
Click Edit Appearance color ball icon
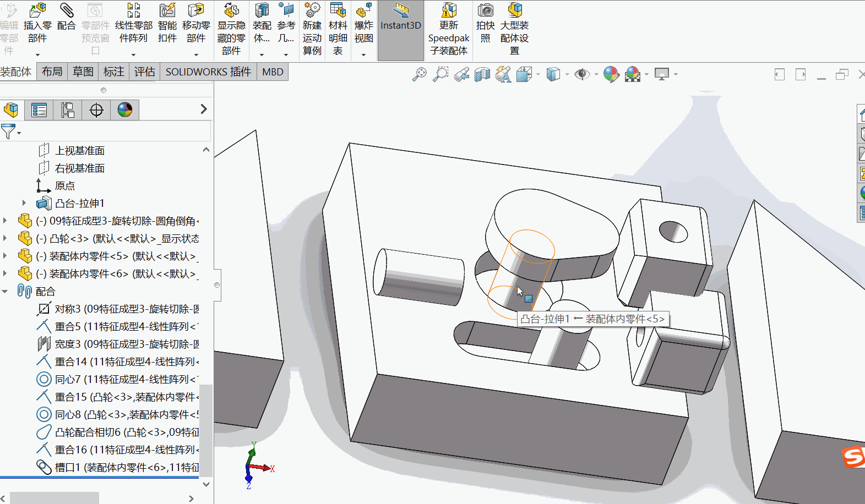point(611,74)
